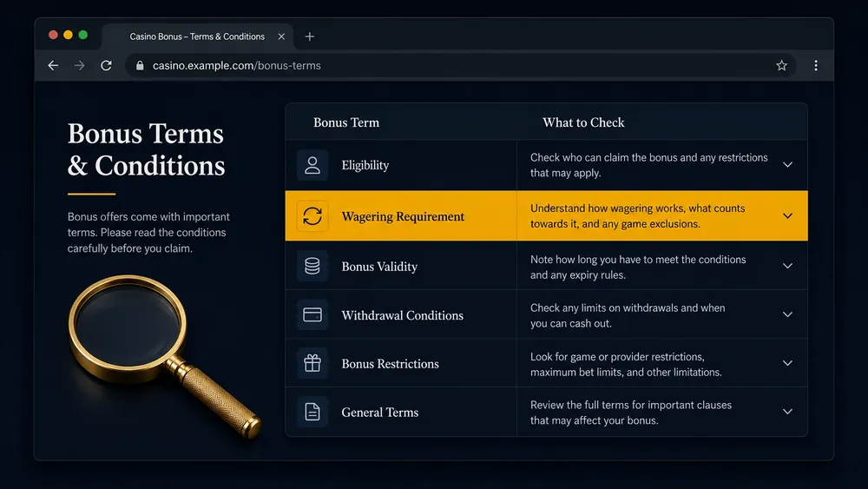Viewport: 868px width, 489px height.
Task: Expand the Bonus Validity row chevron
Action: [x=788, y=266]
